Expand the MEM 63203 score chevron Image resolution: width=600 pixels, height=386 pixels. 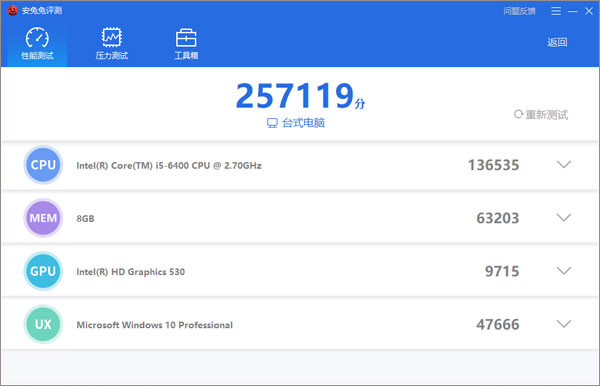click(x=564, y=218)
